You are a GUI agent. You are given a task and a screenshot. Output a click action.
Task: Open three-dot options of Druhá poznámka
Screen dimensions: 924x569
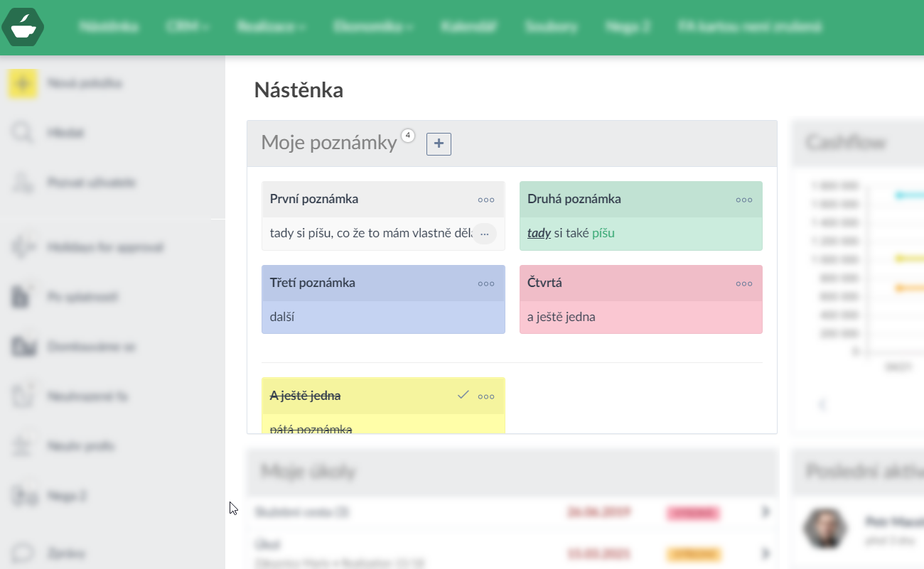743,200
